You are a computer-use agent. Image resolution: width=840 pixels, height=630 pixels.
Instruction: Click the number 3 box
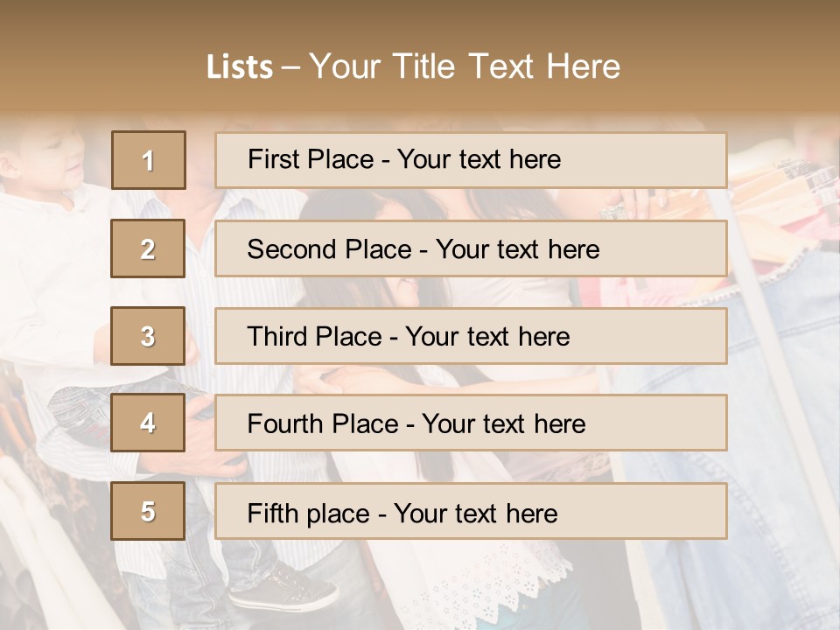[x=148, y=336]
